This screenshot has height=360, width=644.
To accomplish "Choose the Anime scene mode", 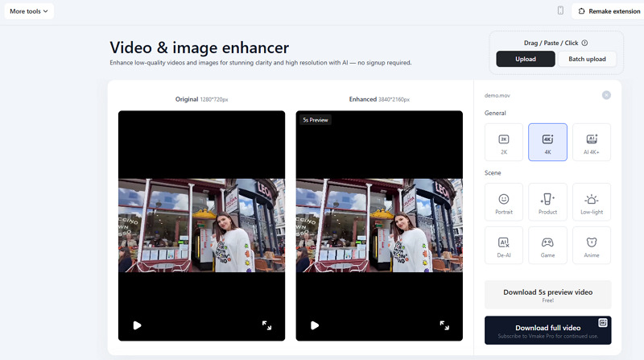I will 592,246.
